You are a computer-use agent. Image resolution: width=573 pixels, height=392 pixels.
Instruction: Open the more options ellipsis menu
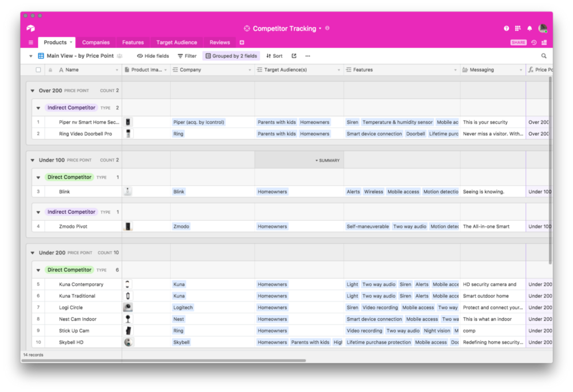pos(308,56)
